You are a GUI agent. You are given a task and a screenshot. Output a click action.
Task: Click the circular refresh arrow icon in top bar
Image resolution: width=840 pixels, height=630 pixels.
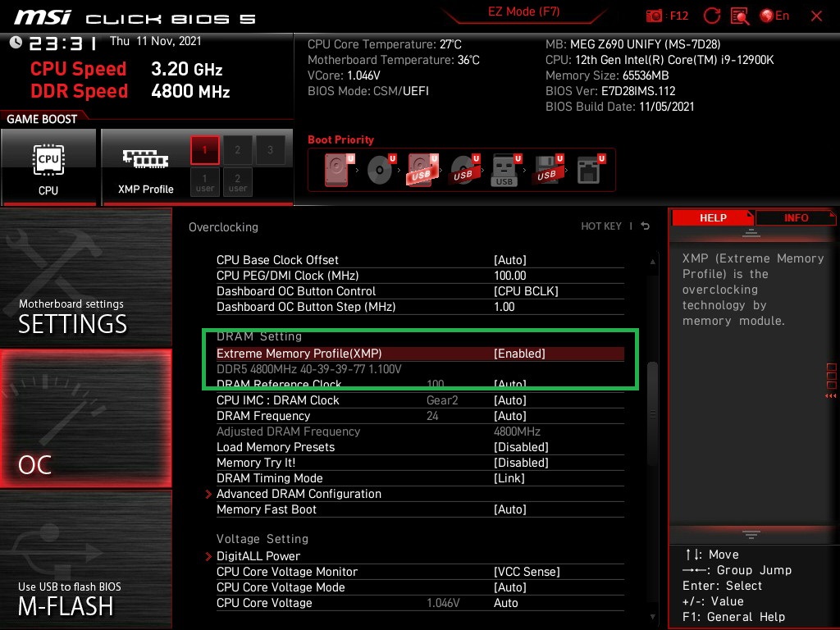pos(711,16)
